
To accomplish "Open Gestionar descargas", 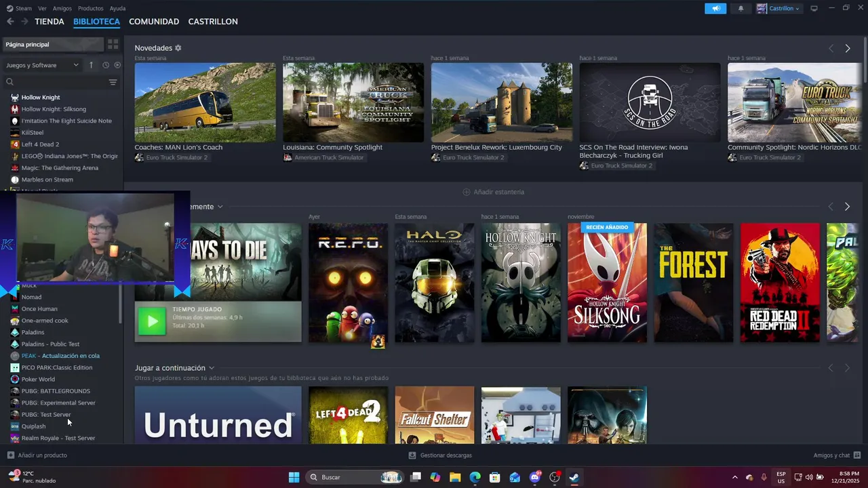I will click(x=440, y=455).
